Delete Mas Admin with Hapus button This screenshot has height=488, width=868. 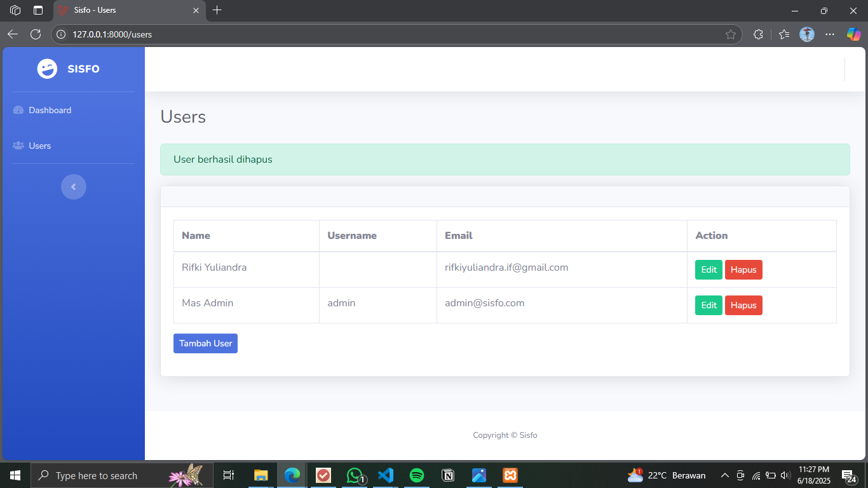(x=743, y=305)
